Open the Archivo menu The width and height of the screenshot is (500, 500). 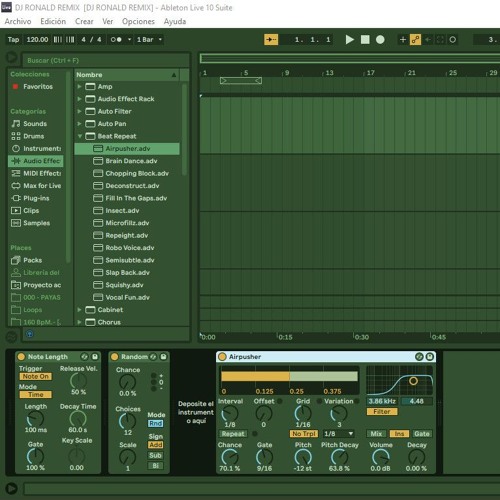coord(18,21)
